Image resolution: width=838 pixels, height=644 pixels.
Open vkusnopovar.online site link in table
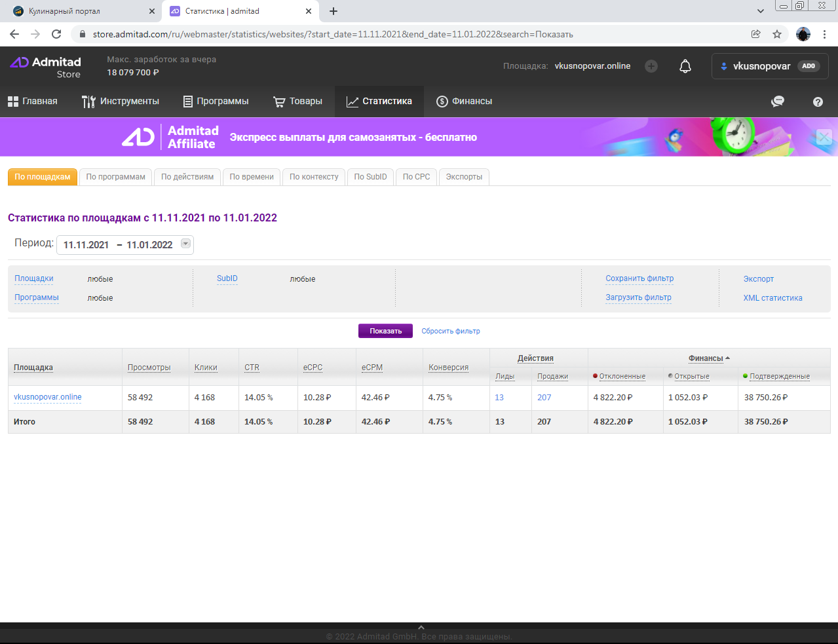[x=48, y=397]
